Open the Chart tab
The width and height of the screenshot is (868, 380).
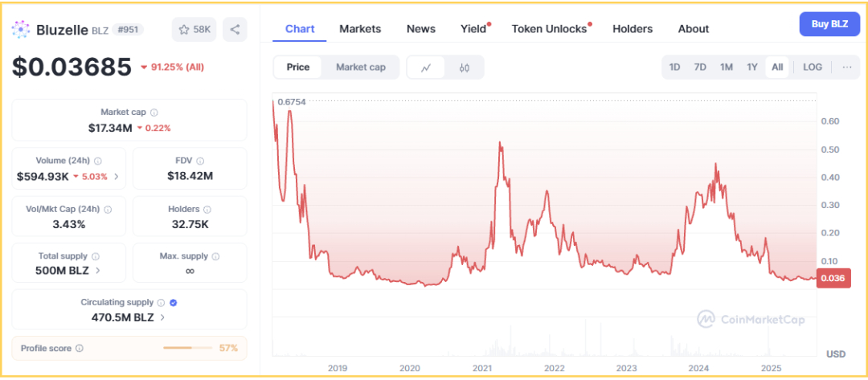[x=300, y=29]
